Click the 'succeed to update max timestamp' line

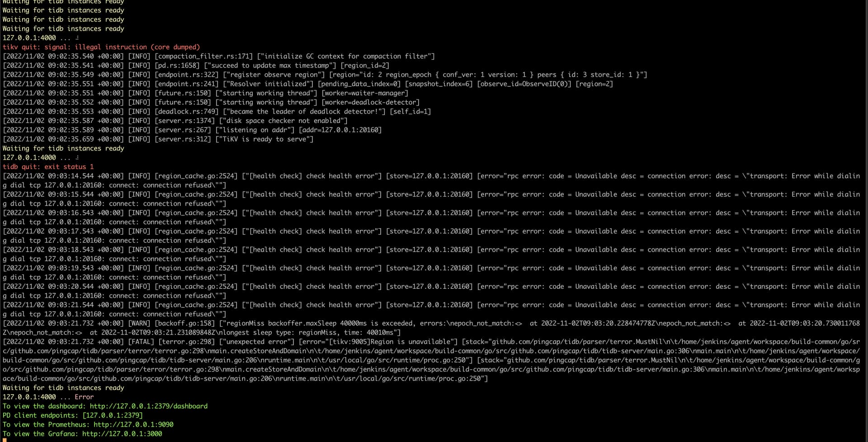(196, 66)
